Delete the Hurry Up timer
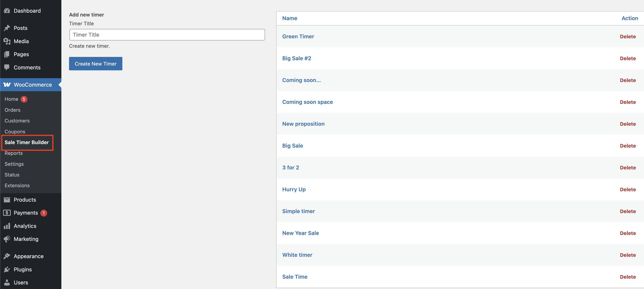This screenshot has height=289, width=644. 628,190
